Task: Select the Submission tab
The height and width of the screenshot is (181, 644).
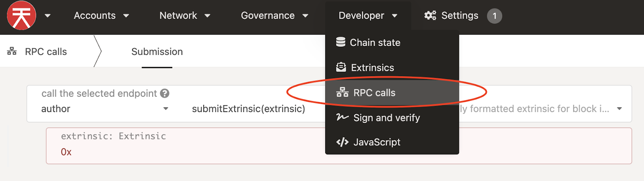Action: pos(157,52)
